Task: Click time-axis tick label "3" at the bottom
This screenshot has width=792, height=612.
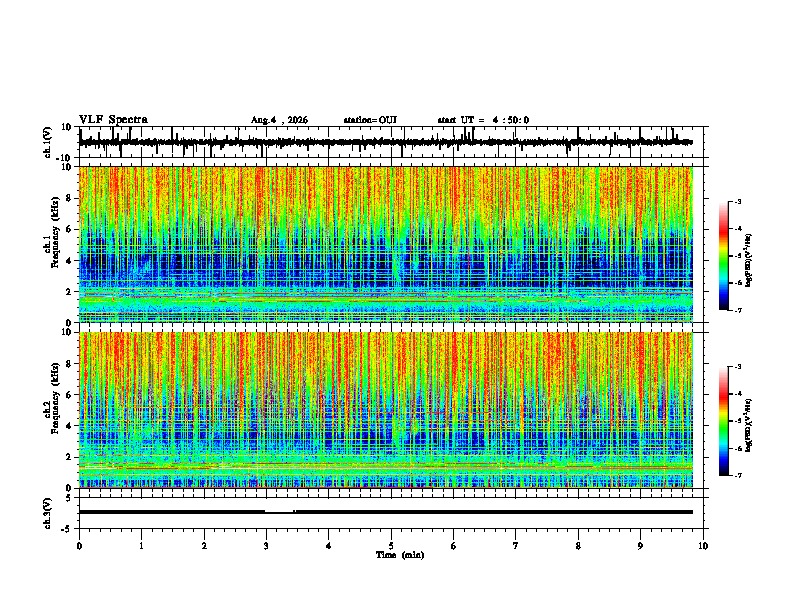Action: pos(266,546)
